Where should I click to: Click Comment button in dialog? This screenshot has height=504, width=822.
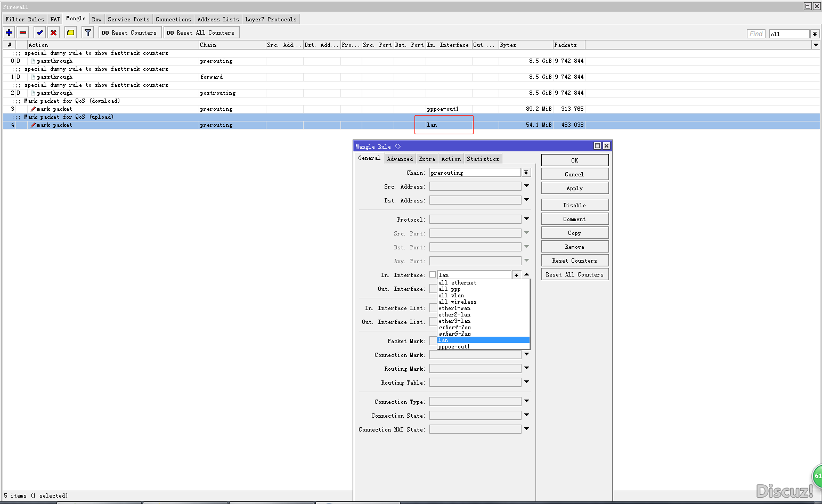pyautogui.click(x=575, y=219)
